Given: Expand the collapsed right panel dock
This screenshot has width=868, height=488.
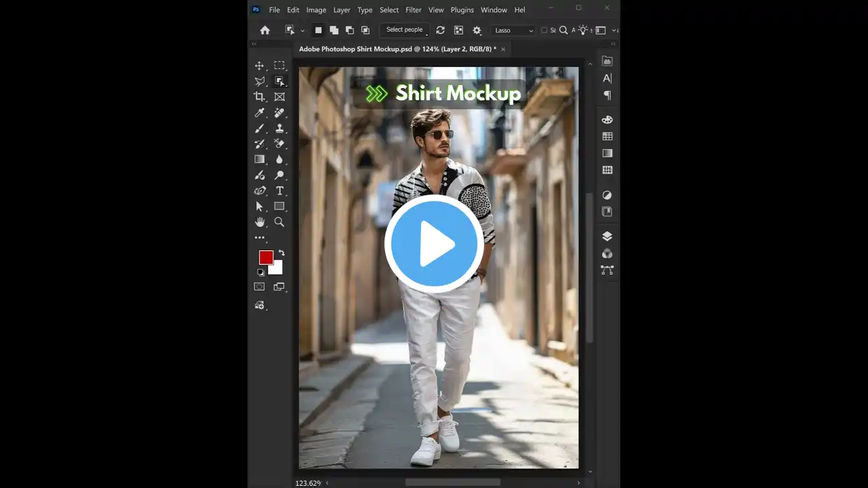Looking at the screenshot, I should click(613, 43).
